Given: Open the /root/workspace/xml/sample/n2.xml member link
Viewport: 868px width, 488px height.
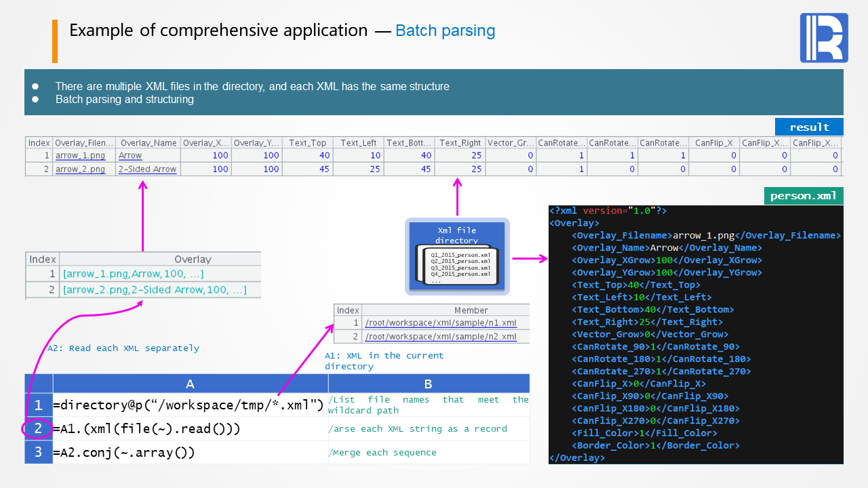Looking at the screenshot, I should coord(440,336).
